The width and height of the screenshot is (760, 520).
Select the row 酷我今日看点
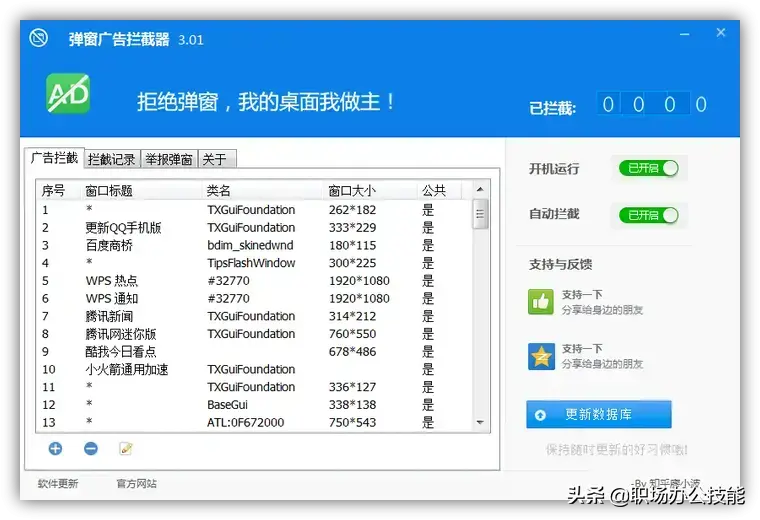click(x=254, y=351)
